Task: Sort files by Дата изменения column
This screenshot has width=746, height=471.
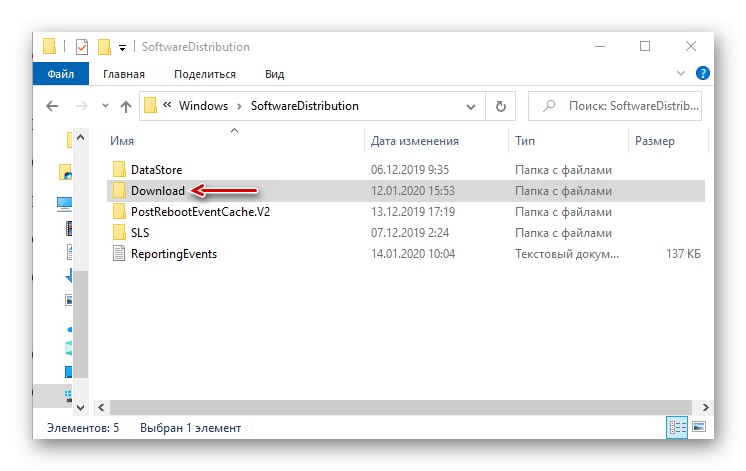Action: [414, 142]
